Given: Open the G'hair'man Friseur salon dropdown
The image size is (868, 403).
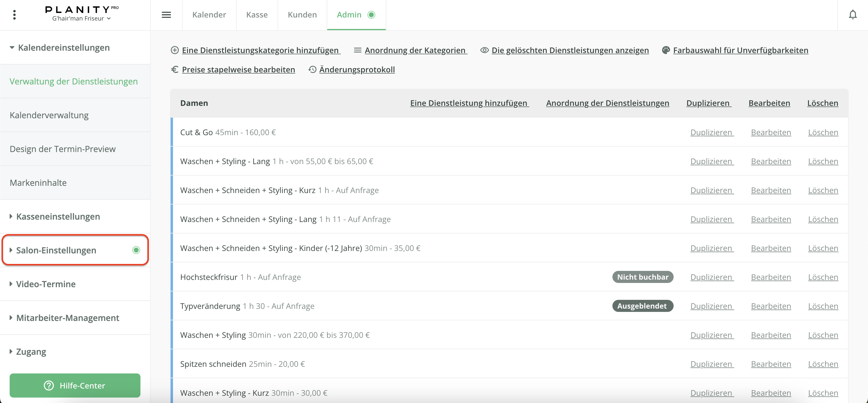Looking at the screenshot, I should tap(81, 18).
